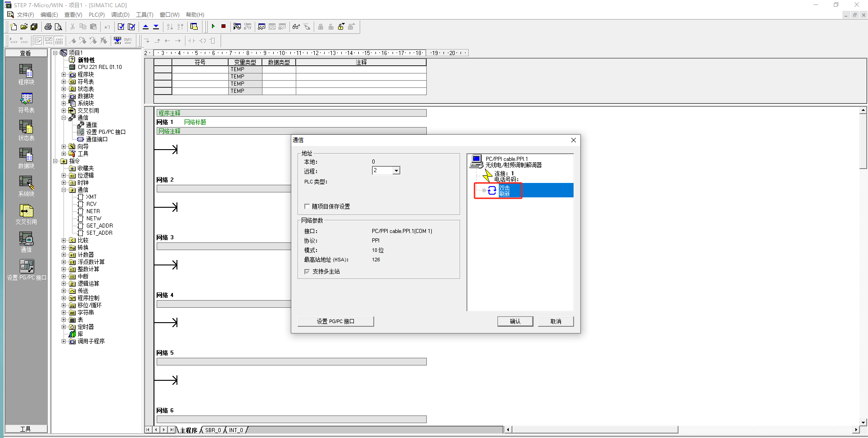
Task: Open Program Block from the navigation bar
Action: (26, 74)
